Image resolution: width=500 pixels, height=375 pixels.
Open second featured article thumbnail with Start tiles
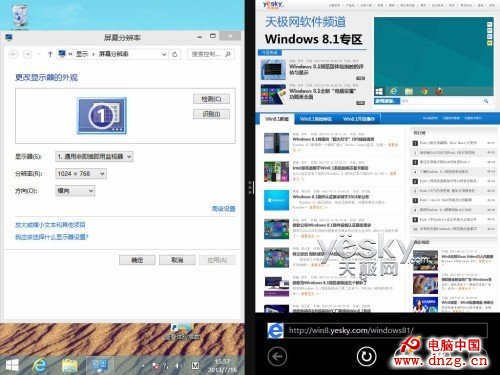[x=273, y=95]
